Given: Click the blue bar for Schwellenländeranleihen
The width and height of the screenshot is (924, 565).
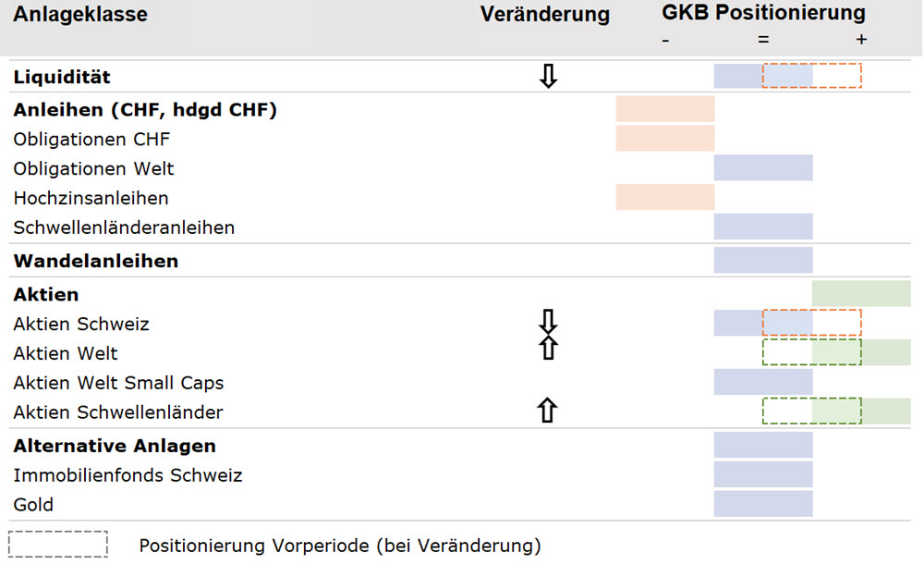Looking at the screenshot, I should coord(763,227).
